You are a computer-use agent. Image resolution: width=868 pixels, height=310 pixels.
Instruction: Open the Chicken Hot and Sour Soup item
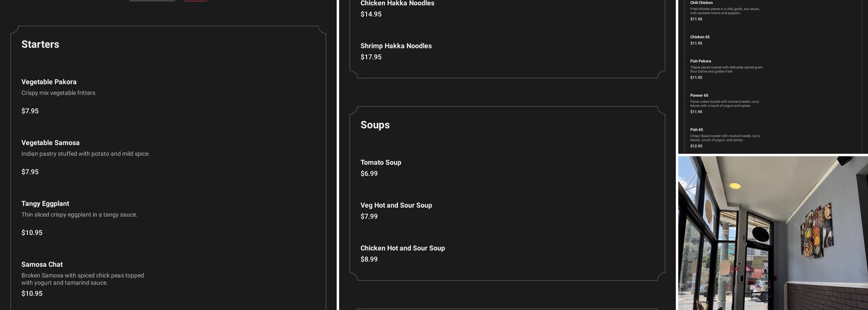pyautogui.click(x=403, y=248)
